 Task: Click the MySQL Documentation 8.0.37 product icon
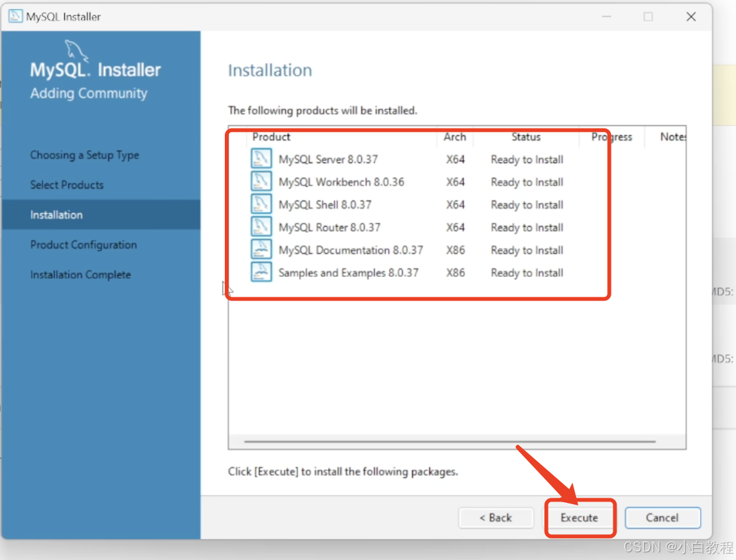261,249
